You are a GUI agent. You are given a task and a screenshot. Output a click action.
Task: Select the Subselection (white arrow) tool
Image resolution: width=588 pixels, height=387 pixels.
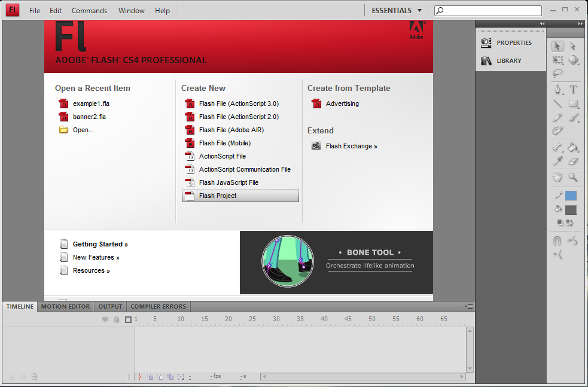click(x=572, y=46)
